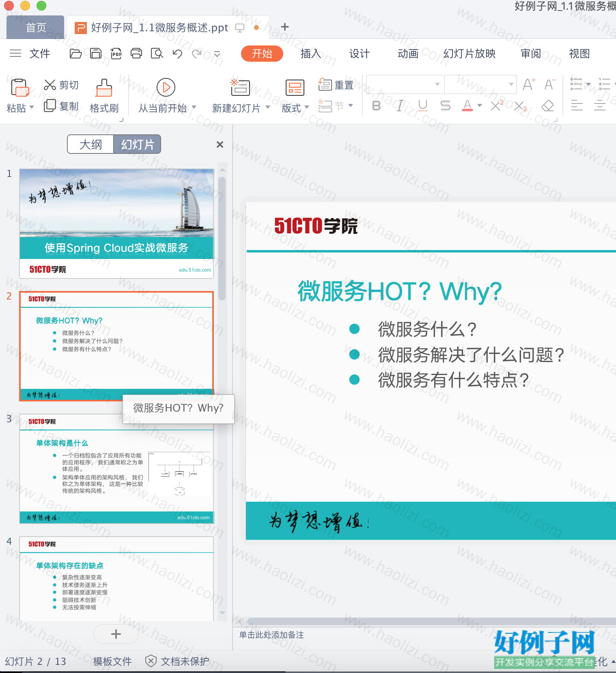Increase font size
The width and height of the screenshot is (616, 673).
point(529,84)
